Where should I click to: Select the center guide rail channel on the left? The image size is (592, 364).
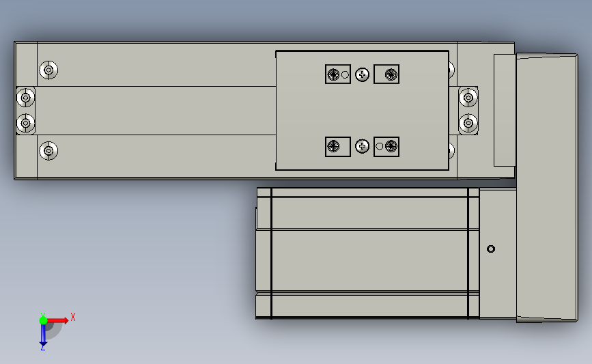tap(156, 110)
